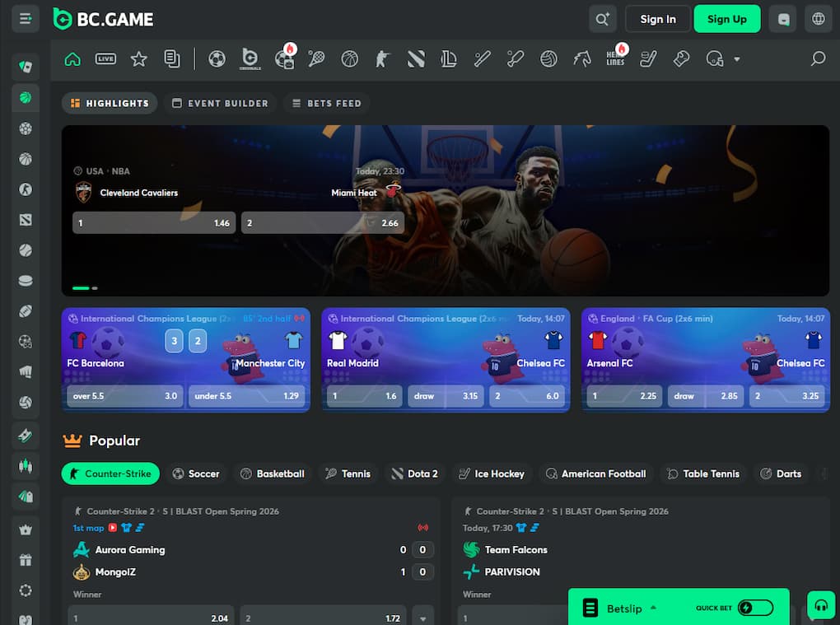Open the LIVE events icon
Image resolution: width=840 pixels, height=625 pixels.
pyautogui.click(x=105, y=59)
